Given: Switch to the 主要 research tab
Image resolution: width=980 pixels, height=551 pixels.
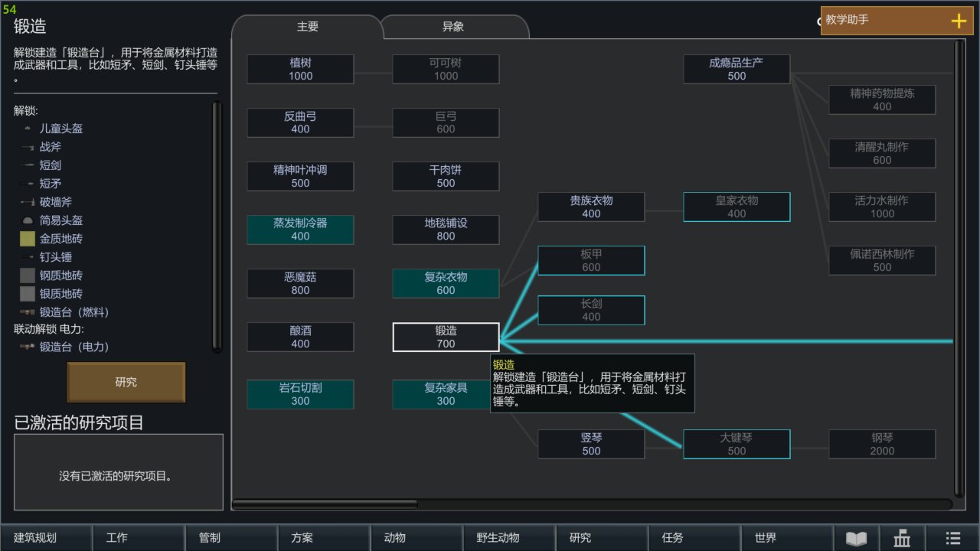Looking at the screenshot, I should coord(307,27).
